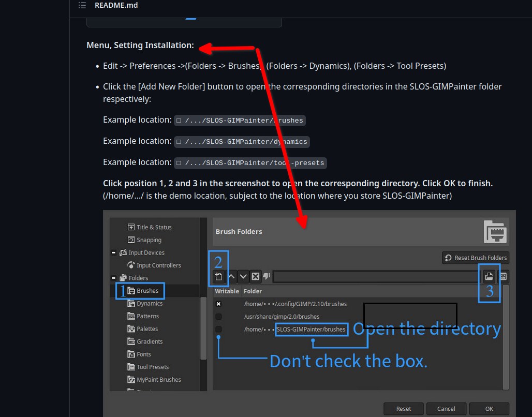
Task: Delete the selected folder entry
Action: click(x=256, y=276)
